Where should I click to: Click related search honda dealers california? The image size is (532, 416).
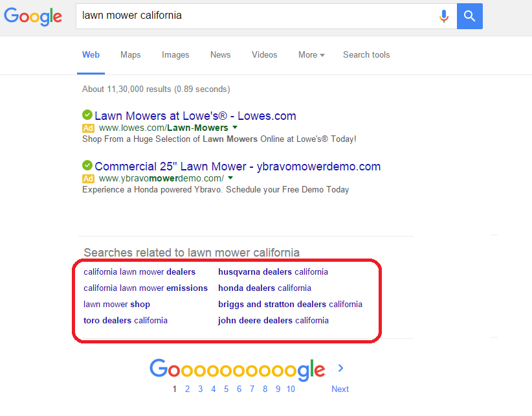(x=265, y=288)
